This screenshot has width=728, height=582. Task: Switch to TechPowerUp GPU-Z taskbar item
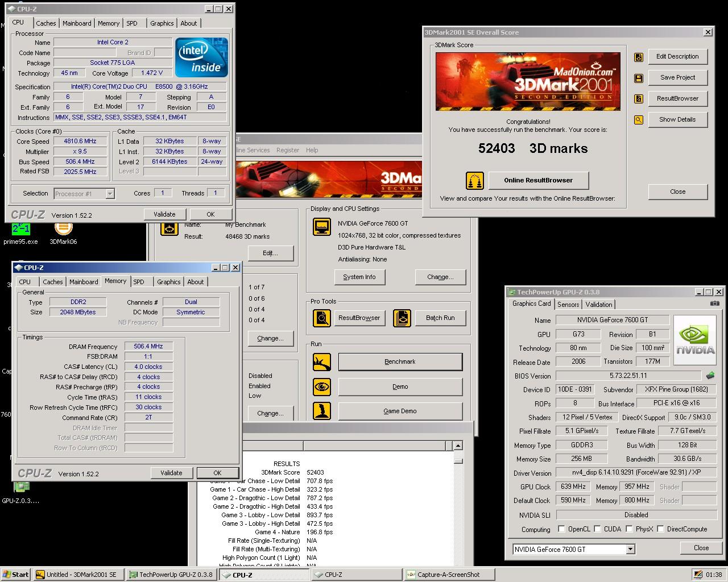tap(172, 575)
